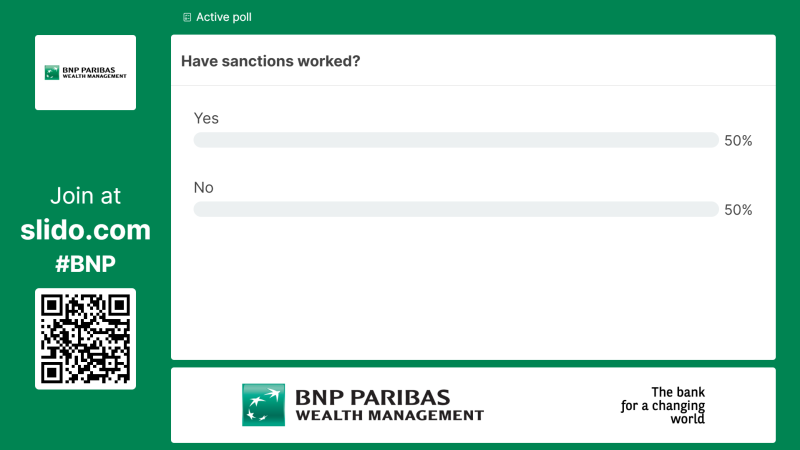The image size is (800, 450).
Task: Click the Active poll icon
Action: click(x=187, y=17)
